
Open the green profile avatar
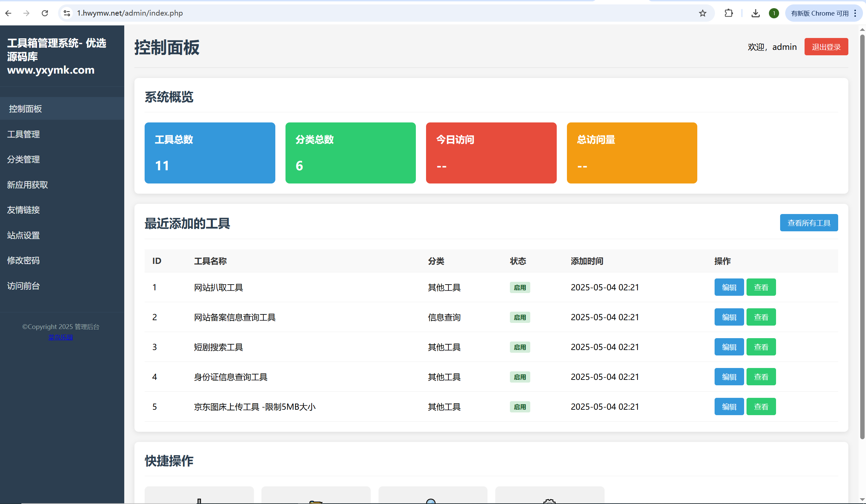(x=774, y=13)
